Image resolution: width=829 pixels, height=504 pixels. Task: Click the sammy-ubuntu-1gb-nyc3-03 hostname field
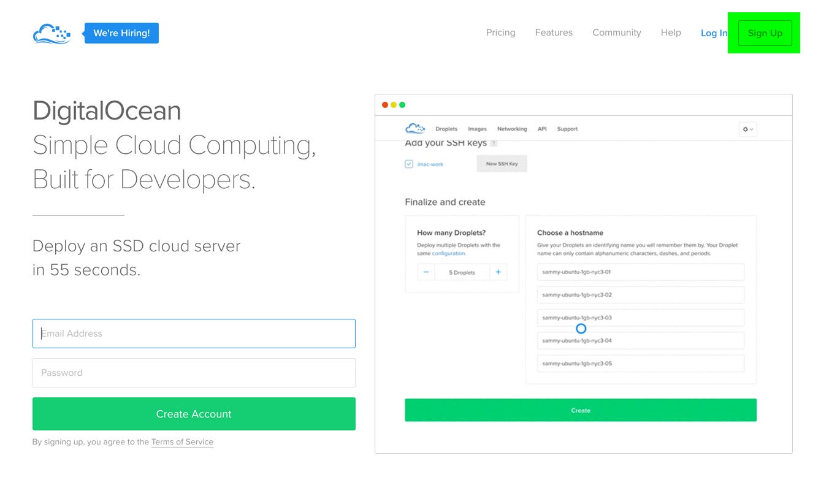pyautogui.click(x=641, y=318)
